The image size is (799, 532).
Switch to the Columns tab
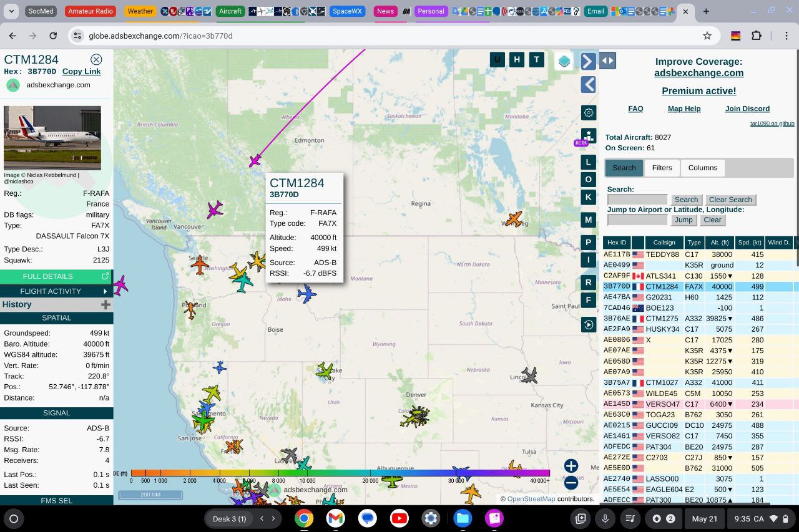click(702, 168)
